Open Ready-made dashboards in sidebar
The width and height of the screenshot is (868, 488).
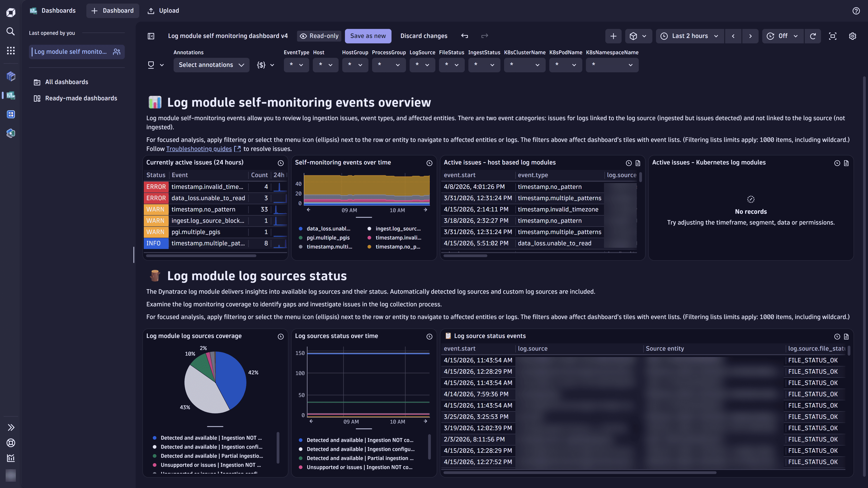tap(81, 98)
